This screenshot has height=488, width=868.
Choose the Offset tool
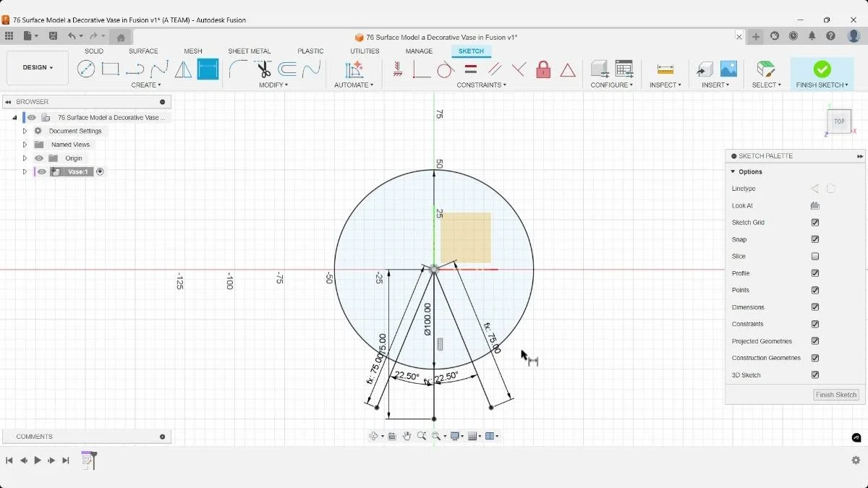click(287, 69)
